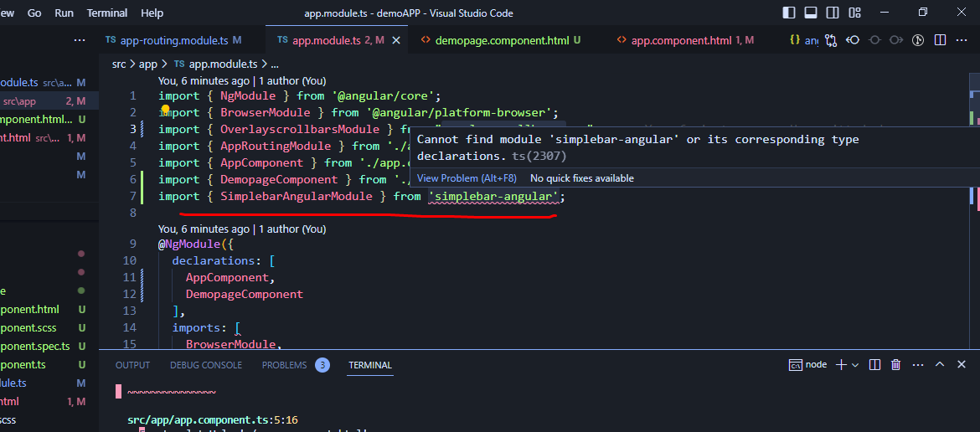
Task: Close the app.module.ts tab
Action: coord(395,40)
